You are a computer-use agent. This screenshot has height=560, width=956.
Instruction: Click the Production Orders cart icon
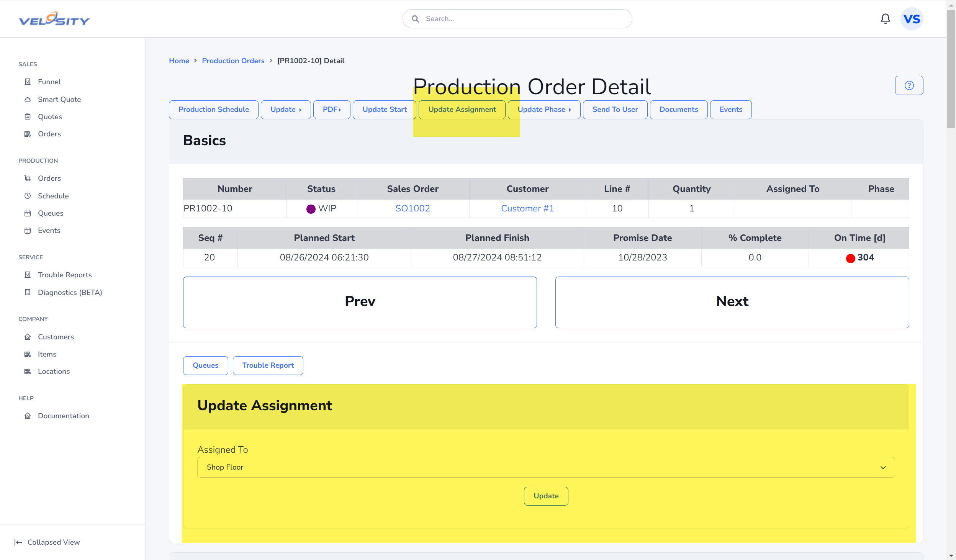coord(28,178)
